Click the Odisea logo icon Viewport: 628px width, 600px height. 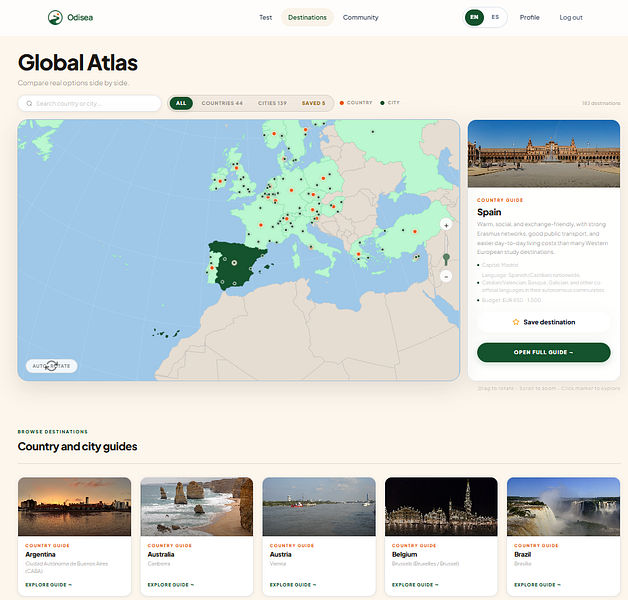pos(55,17)
